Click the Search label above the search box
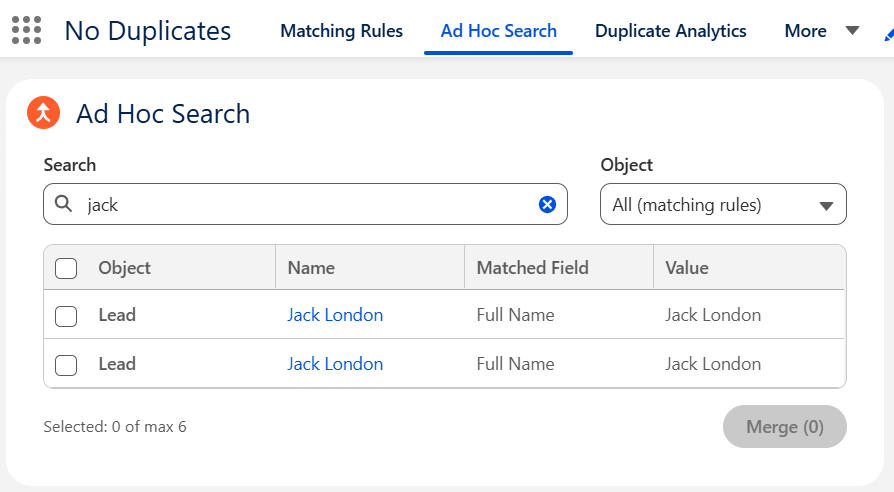The width and height of the screenshot is (894, 492). coord(70,165)
